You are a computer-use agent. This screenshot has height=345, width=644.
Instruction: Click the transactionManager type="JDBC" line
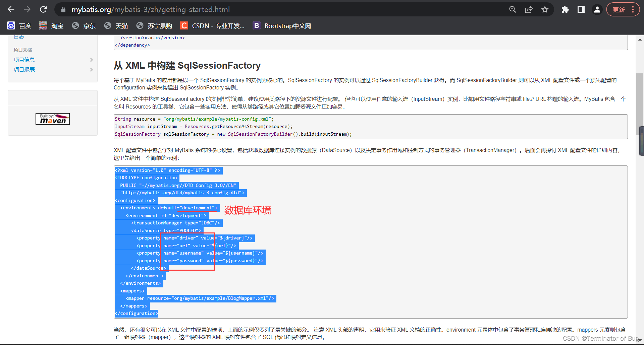175,223
